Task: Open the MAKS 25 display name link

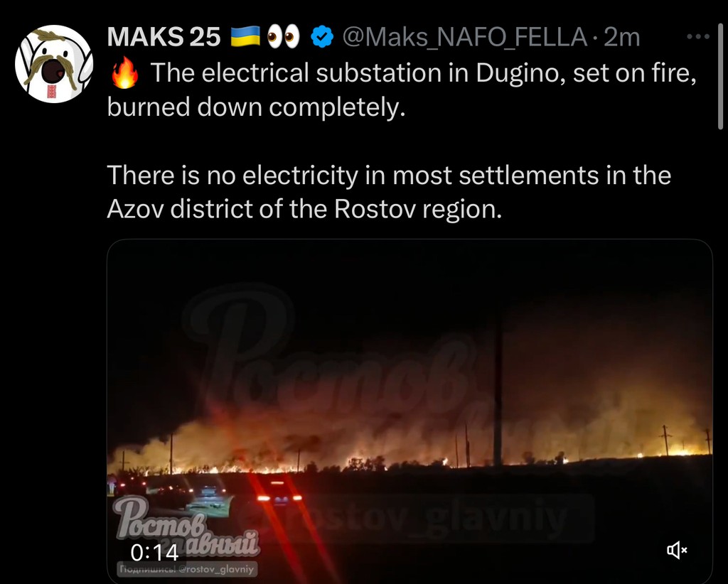Action: coord(164,37)
